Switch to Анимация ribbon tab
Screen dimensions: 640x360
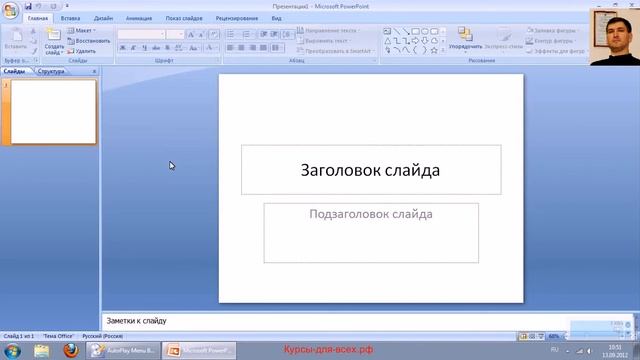coord(139,18)
